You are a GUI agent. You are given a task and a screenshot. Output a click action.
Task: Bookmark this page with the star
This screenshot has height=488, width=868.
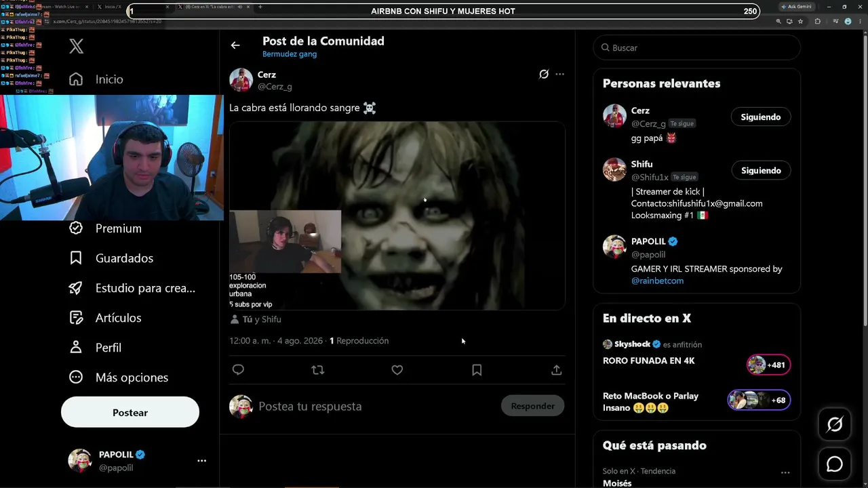800,22
